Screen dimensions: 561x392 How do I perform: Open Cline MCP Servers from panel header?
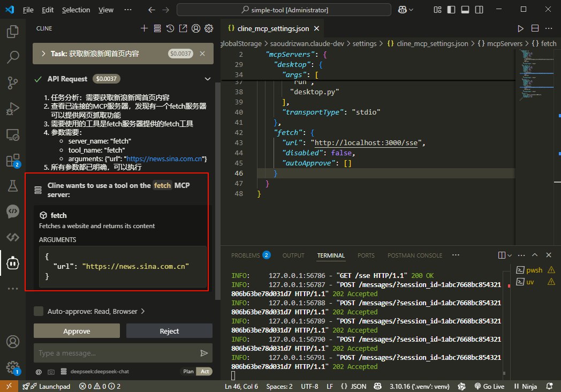(157, 28)
